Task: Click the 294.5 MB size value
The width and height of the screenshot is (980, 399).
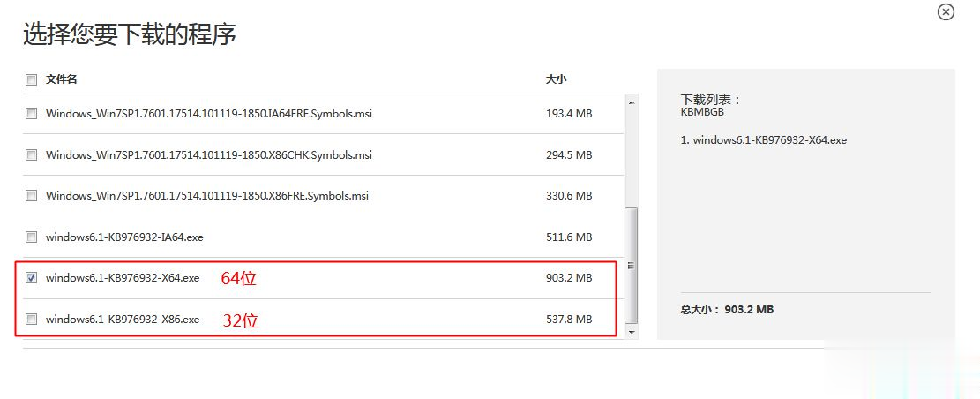Action: tap(569, 154)
